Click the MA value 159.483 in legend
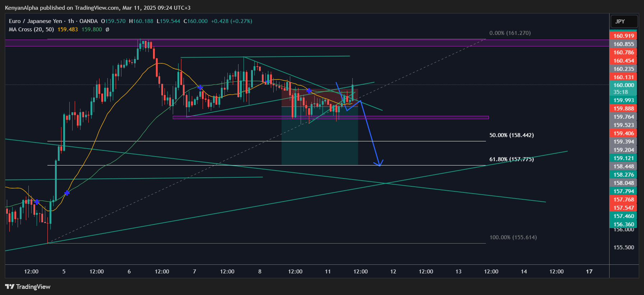 coord(68,29)
